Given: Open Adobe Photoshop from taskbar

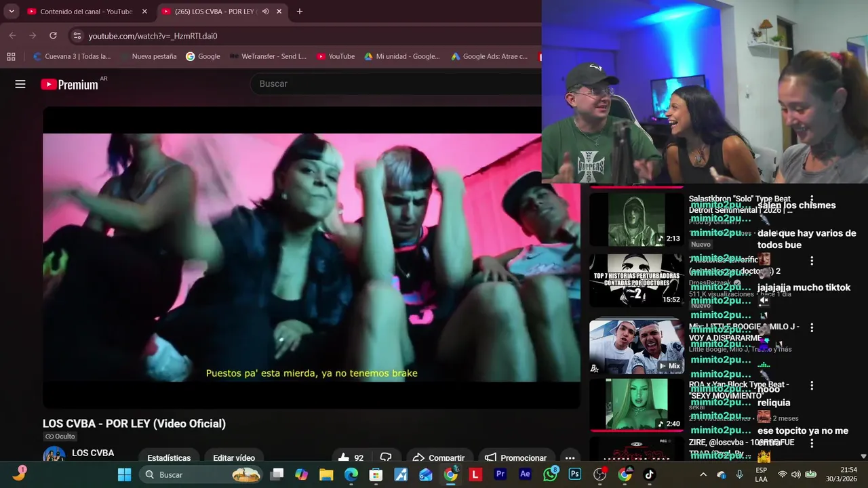Looking at the screenshot, I should (575, 474).
